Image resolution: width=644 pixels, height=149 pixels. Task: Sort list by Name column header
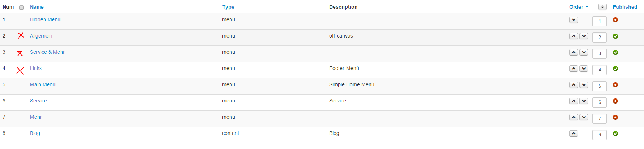[x=37, y=7]
